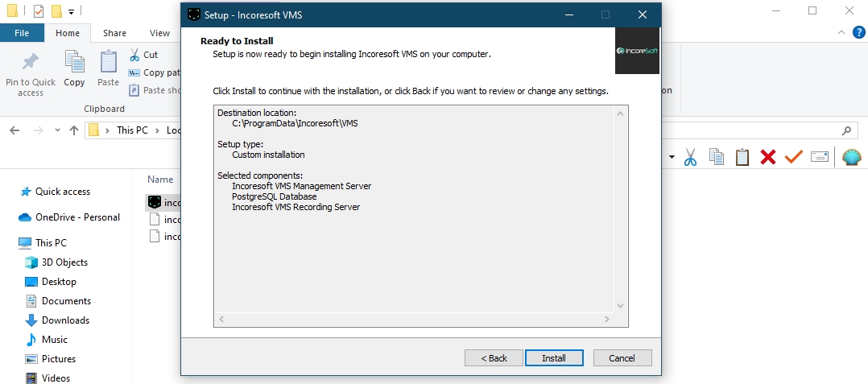This screenshot has width=868, height=384.
Task: Switch to the View ribbon tab
Action: click(x=159, y=33)
